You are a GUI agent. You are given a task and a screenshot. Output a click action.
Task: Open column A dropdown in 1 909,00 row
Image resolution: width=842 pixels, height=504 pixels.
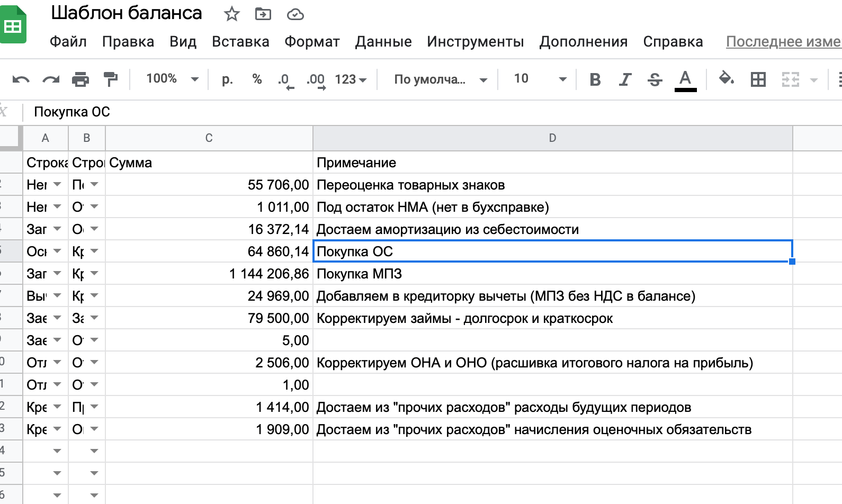click(x=57, y=429)
